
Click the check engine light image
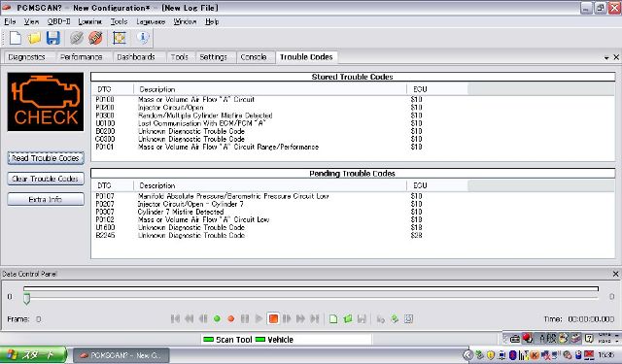tap(46, 102)
